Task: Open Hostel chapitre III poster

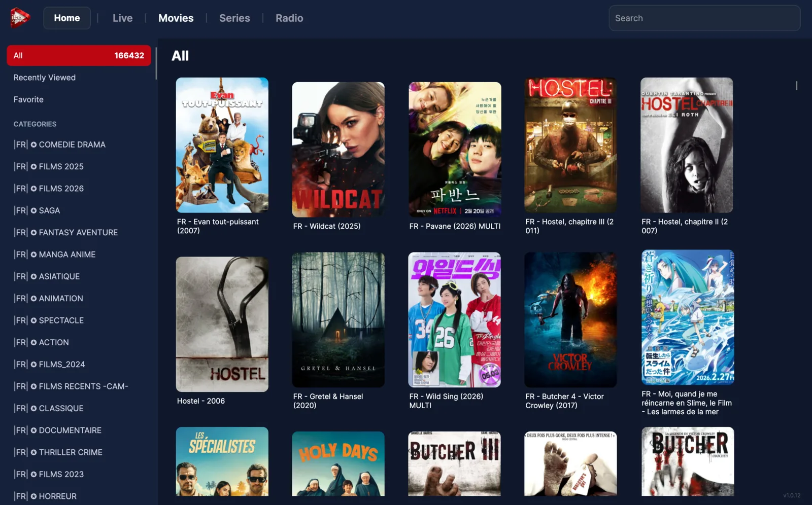Action: tap(570, 145)
